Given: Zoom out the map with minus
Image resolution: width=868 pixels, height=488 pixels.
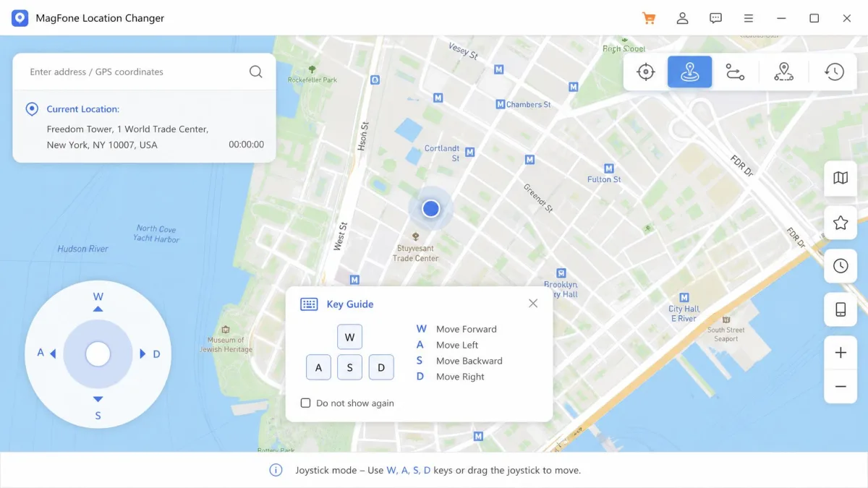Looking at the screenshot, I should (x=841, y=387).
